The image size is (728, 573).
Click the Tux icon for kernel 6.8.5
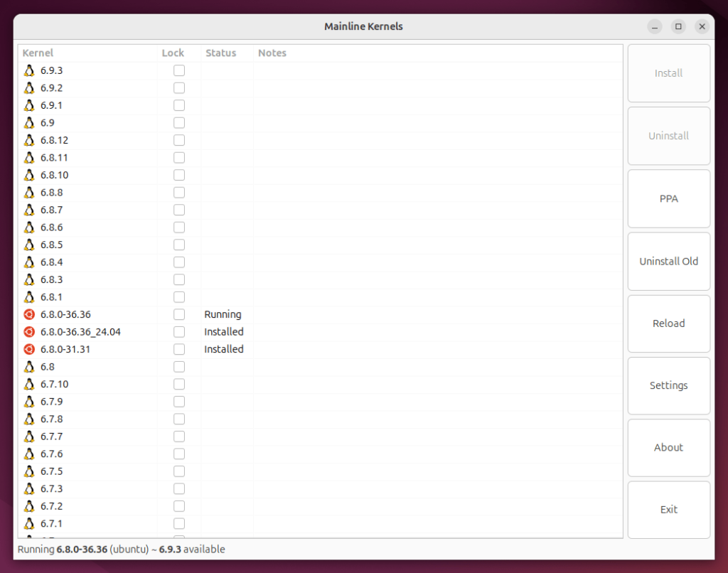click(x=29, y=245)
